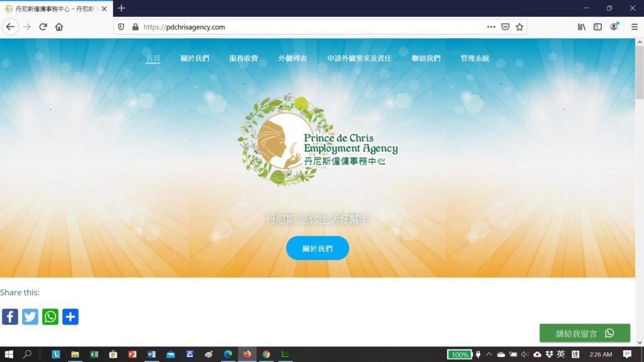Screen dimensions: 644x362
Task: Open Microsoft Store from taskbar
Action: point(113,354)
